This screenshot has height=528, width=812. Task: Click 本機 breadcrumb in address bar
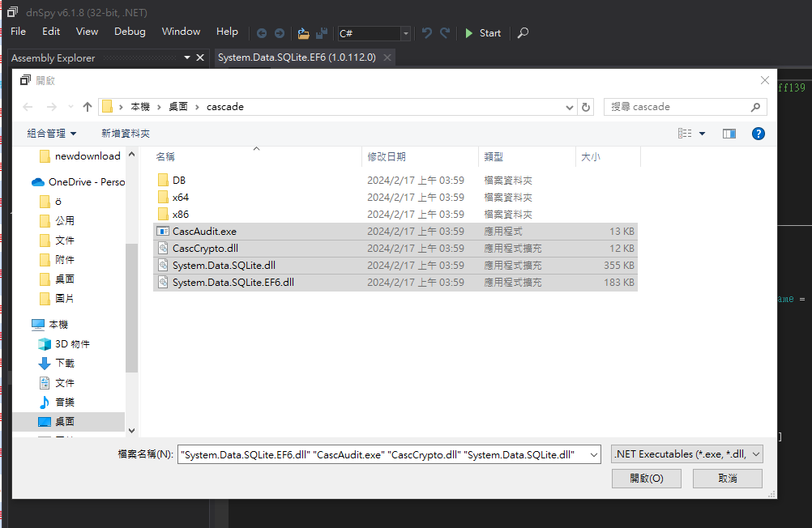coord(140,107)
